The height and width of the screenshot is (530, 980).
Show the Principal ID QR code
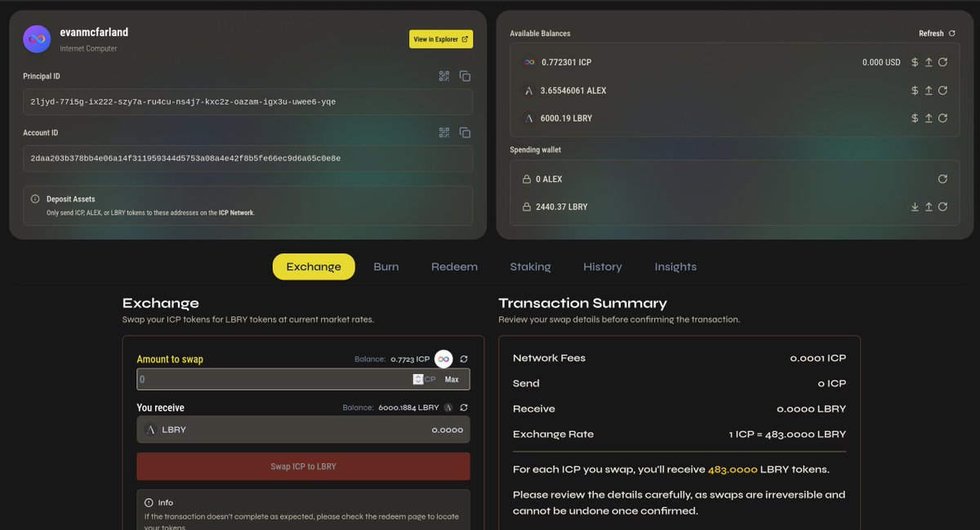click(x=444, y=76)
